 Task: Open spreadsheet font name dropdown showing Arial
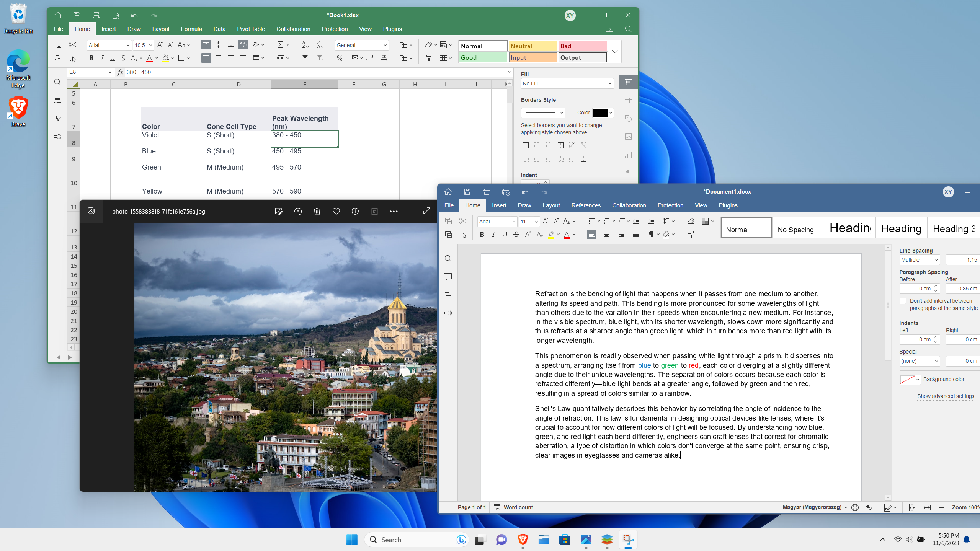pos(109,45)
